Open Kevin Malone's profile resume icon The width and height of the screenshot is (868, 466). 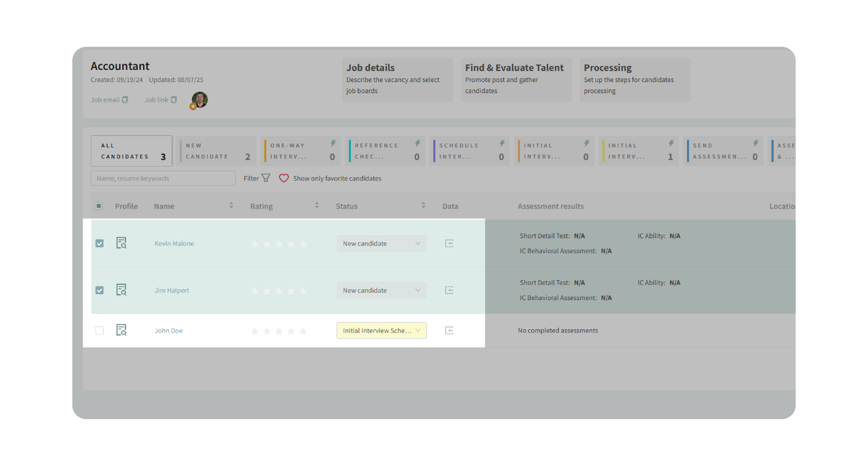[121, 243]
